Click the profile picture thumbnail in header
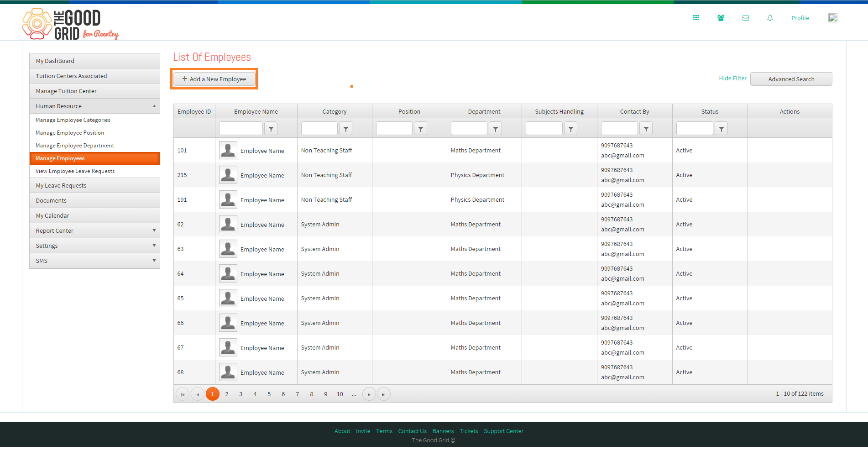 (833, 18)
